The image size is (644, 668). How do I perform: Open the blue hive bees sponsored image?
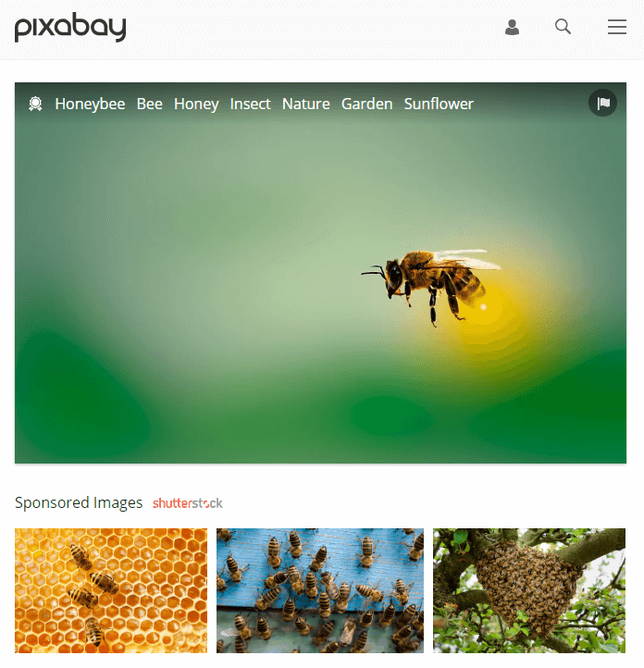(x=320, y=590)
